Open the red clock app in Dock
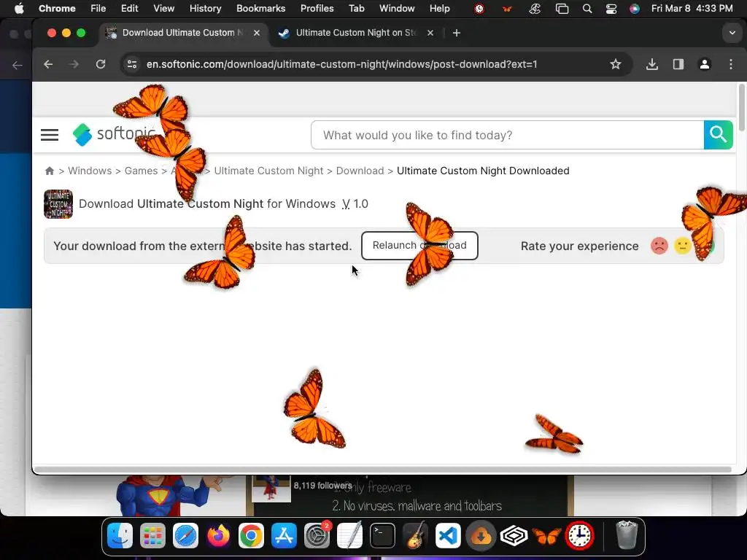747x560 pixels. (x=579, y=536)
